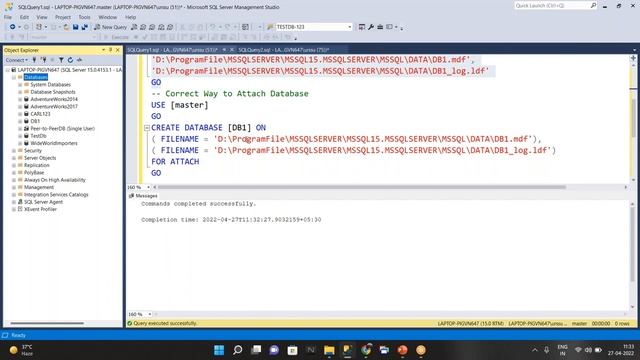Click 'Commands completed successfully.' message text

tap(199, 204)
